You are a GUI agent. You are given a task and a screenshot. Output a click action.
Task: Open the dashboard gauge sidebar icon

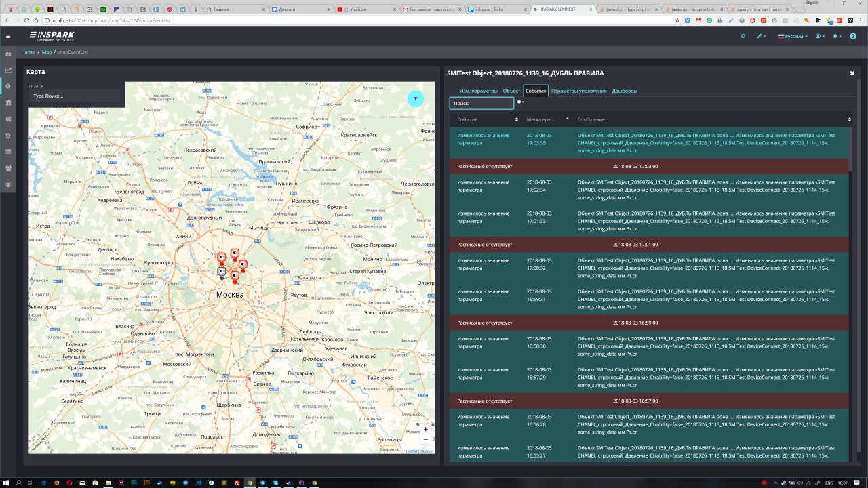tap(8, 54)
